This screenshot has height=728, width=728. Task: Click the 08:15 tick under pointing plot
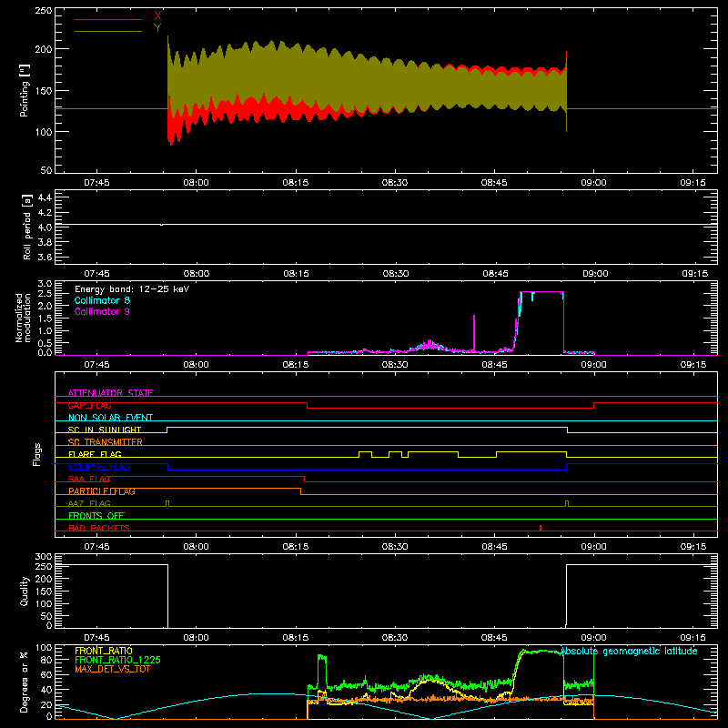tap(296, 183)
